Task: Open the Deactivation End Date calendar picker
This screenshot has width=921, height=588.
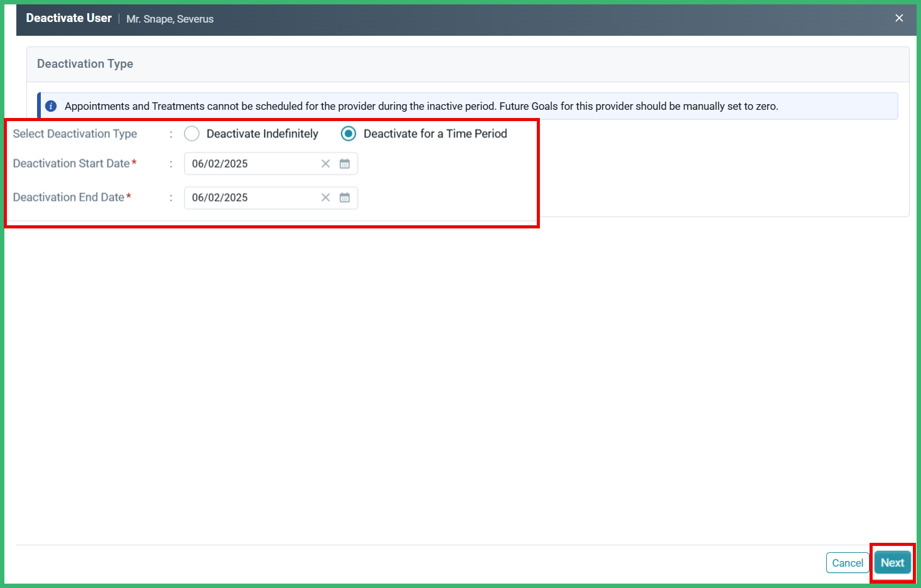Action: coord(344,198)
